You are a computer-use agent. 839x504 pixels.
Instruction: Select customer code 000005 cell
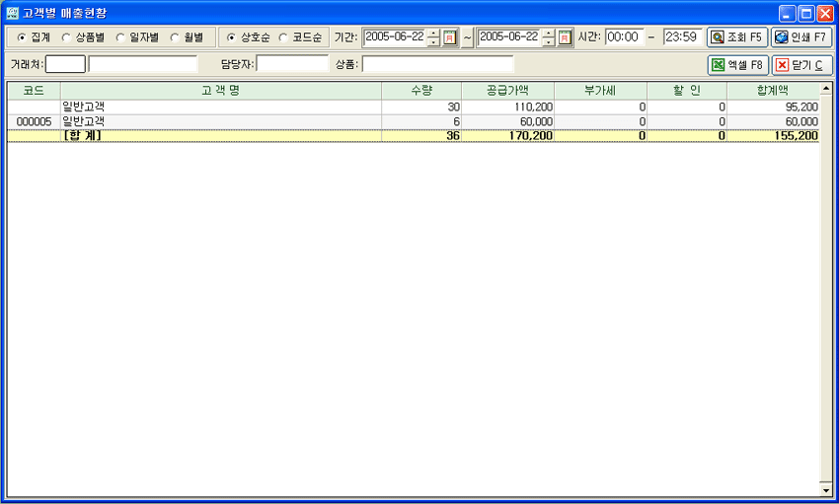(x=34, y=122)
